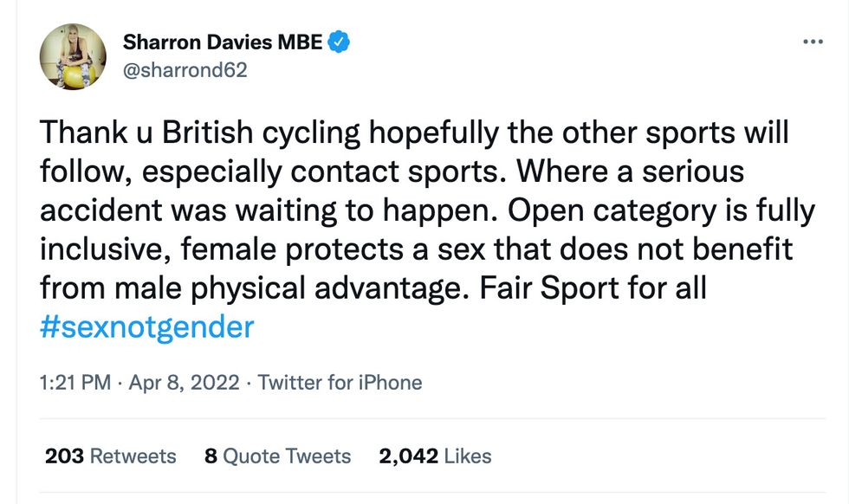Click the Apr 8, 2022 date
Viewport: 849px width, 504px height.
pos(184,382)
